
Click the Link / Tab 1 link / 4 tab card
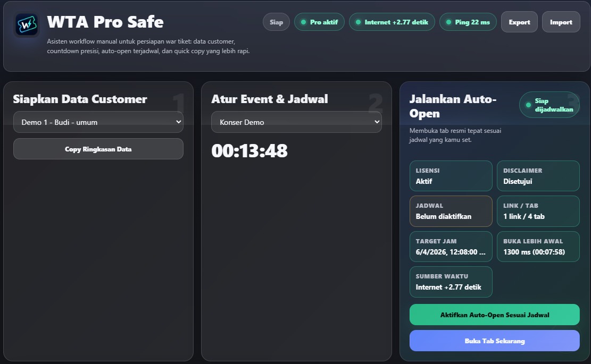pos(538,211)
